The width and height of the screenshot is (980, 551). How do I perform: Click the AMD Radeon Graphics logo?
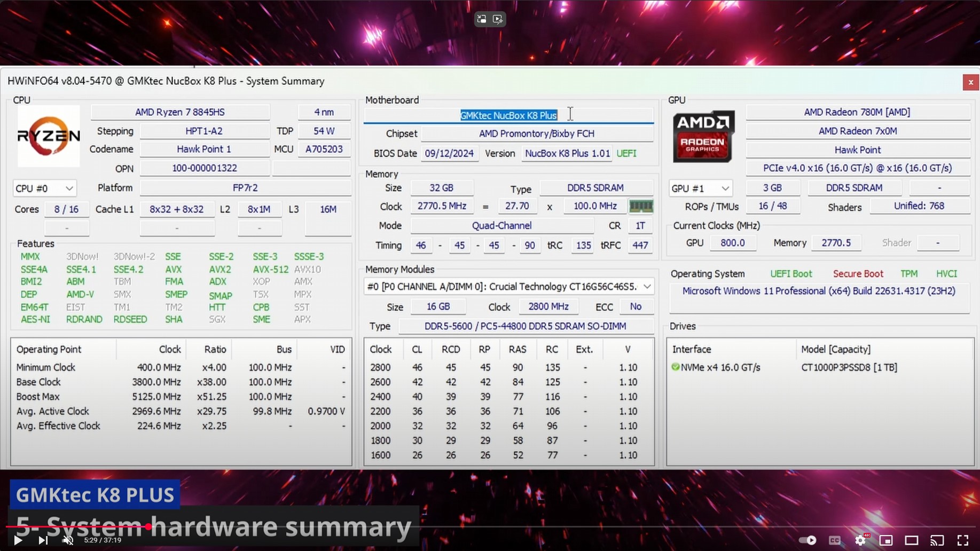coord(703,136)
